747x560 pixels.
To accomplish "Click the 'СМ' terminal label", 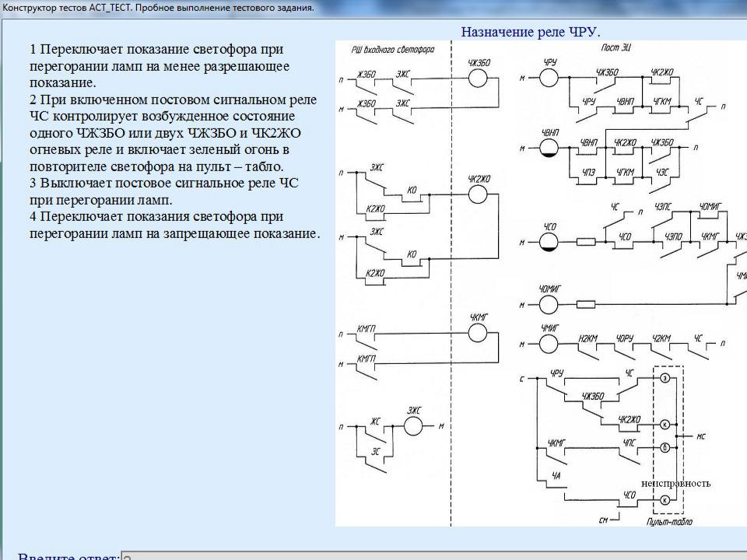I will coord(603,520).
